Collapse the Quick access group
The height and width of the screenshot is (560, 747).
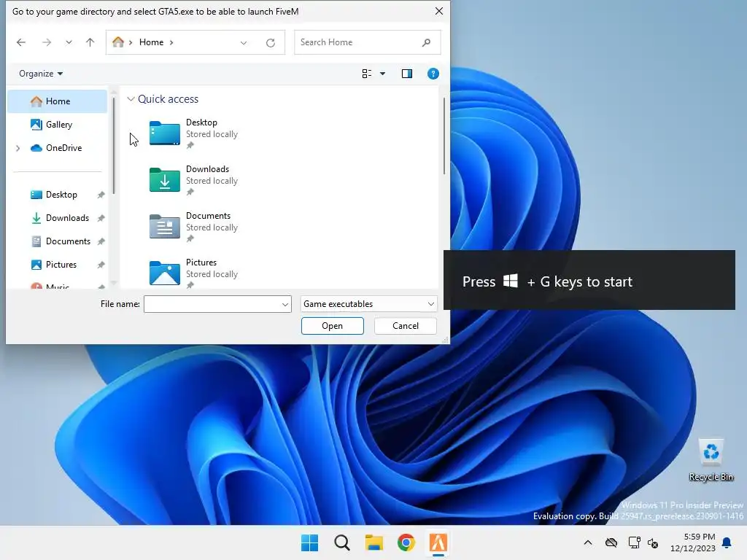(x=131, y=99)
